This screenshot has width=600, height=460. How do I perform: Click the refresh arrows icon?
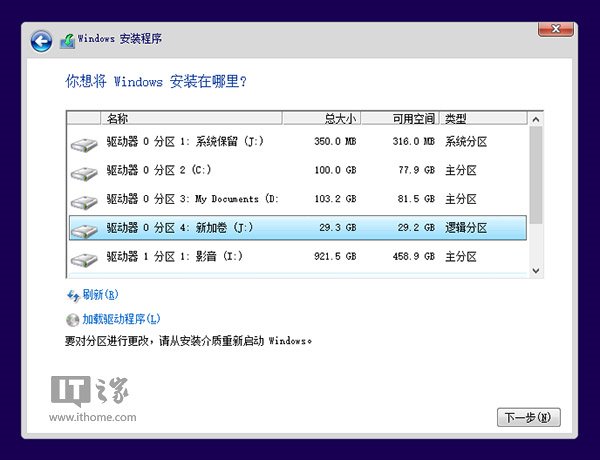[73, 295]
